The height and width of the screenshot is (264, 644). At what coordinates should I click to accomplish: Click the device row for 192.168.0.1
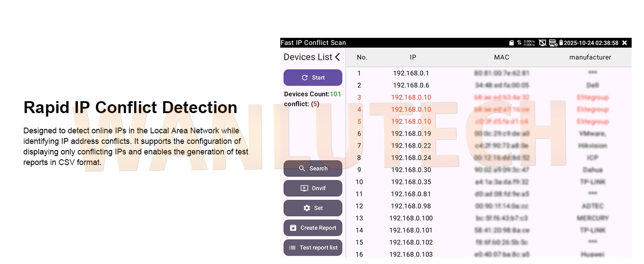[411, 73]
